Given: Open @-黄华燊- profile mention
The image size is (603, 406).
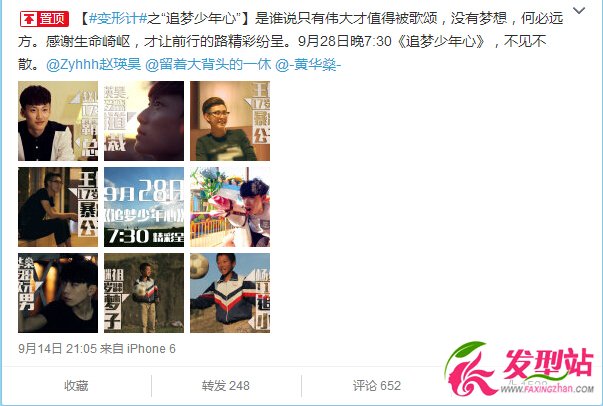Looking at the screenshot, I should tap(308, 65).
